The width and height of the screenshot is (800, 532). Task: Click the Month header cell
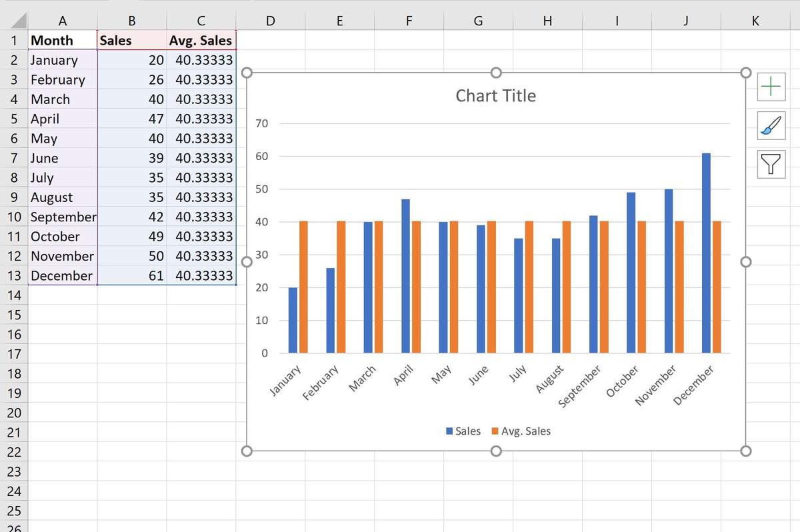point(63,41)
